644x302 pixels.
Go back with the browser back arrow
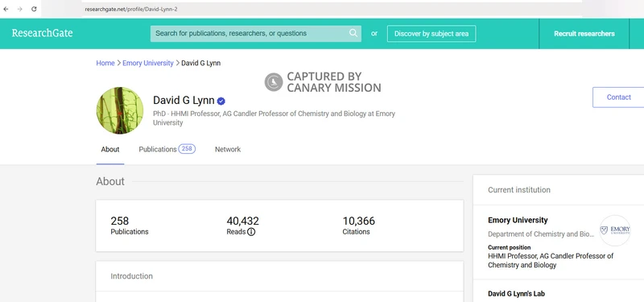point(6,9)
